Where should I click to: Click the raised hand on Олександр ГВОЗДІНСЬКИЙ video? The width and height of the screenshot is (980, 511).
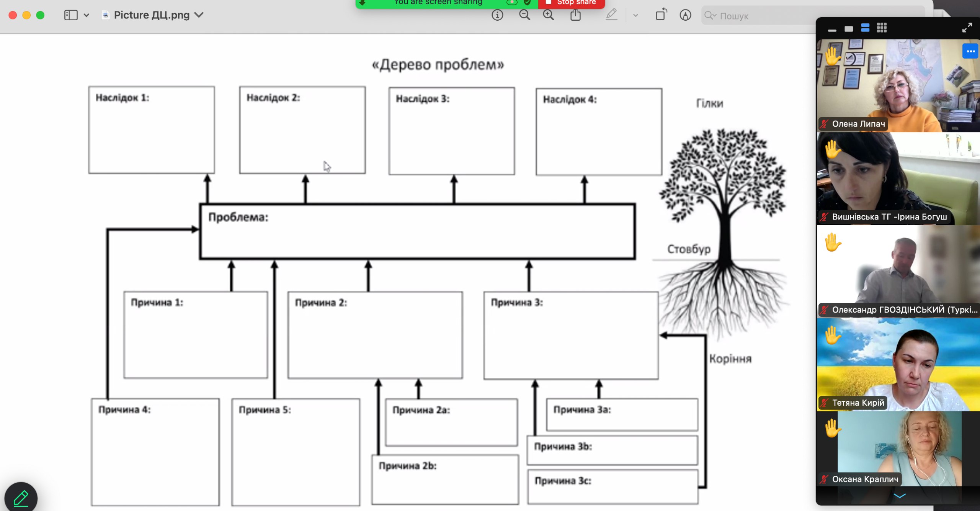pos(832,242)
